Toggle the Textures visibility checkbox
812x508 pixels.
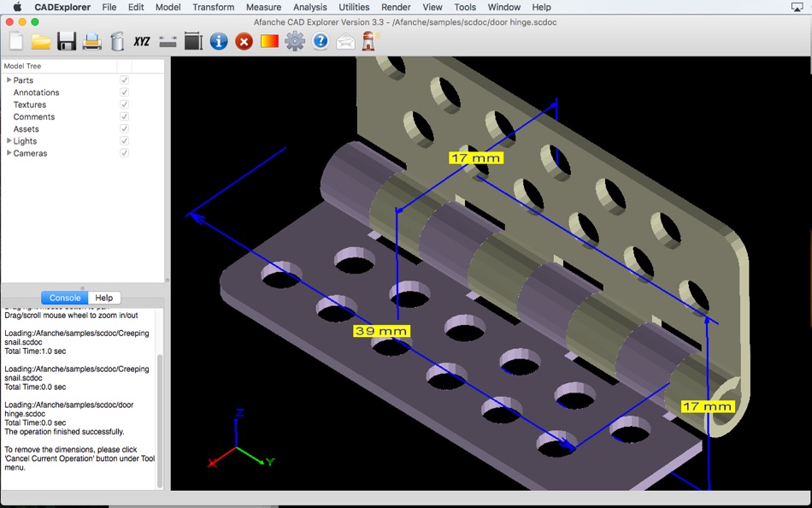pyautogui.click(x=124, y=104)
